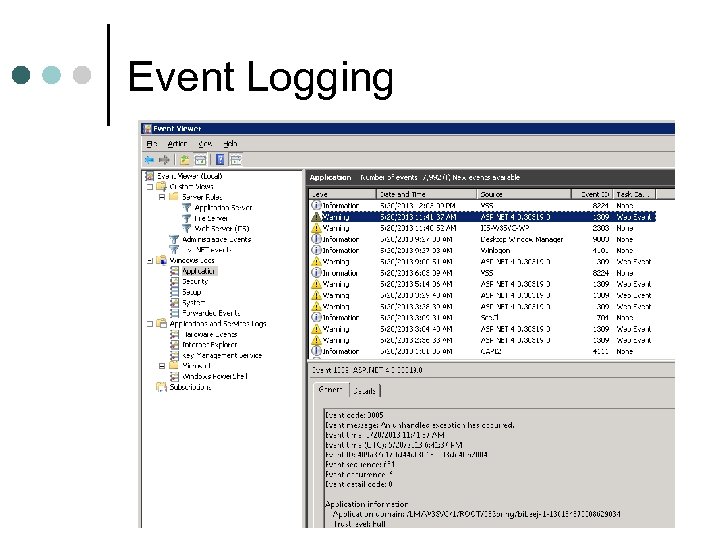Click the Administrative Events filter icon
The image size is (720, 540).
[x=174, y=239]
